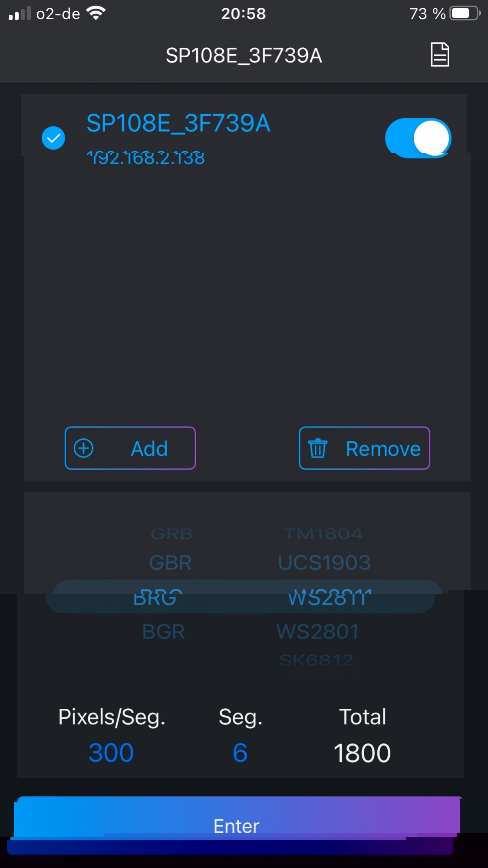Click the trash can icon in Remove
Image resolution: width=488 pixels, height=868 pixels.
click(317, 448)
